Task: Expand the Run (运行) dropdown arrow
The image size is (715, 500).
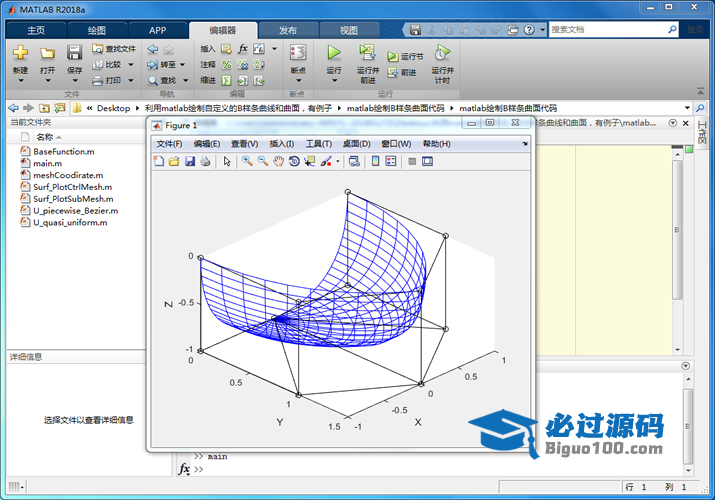Action: [334, 81]
